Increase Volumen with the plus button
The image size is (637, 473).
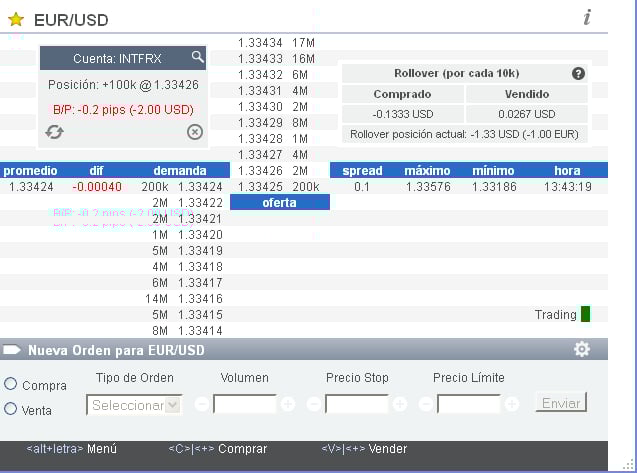pos(288,404)
